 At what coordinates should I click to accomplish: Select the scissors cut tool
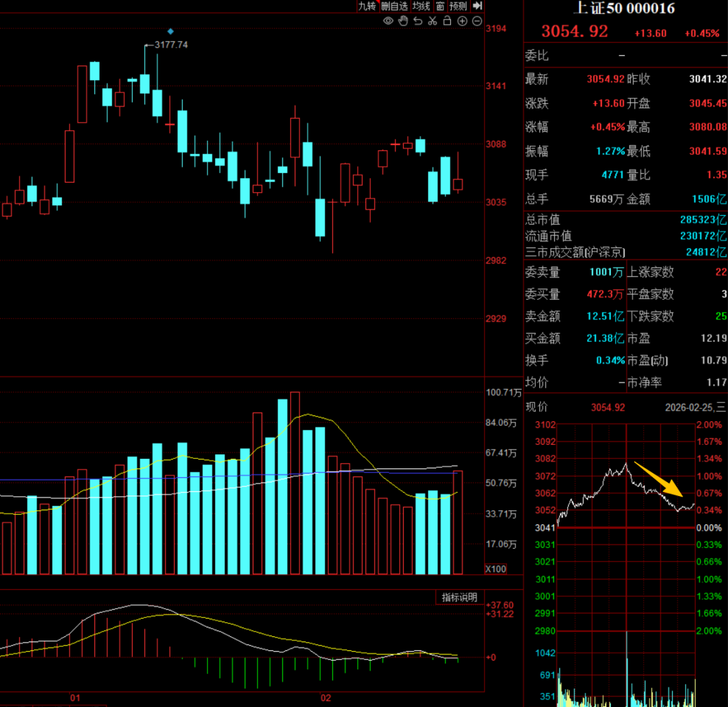click(x=433, y=21)
